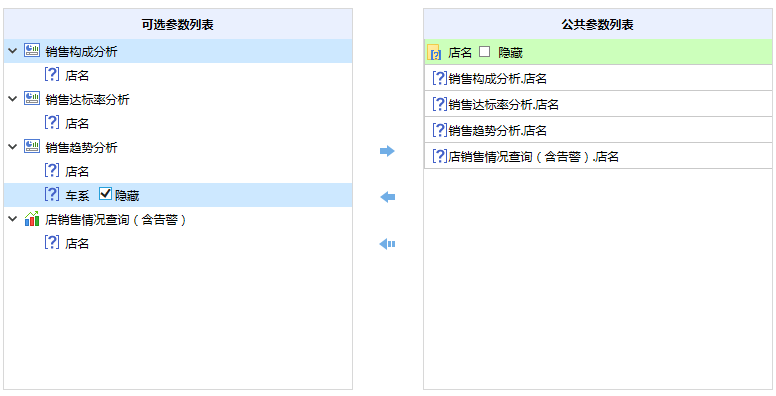Click the folder icon beside public 店名
776x396 pixels.
tap(434, 52)
